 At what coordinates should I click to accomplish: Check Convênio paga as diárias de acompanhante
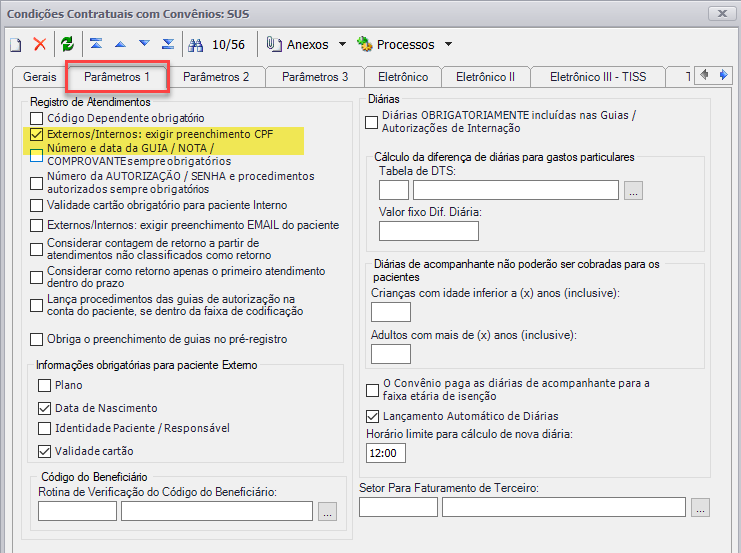372,390
